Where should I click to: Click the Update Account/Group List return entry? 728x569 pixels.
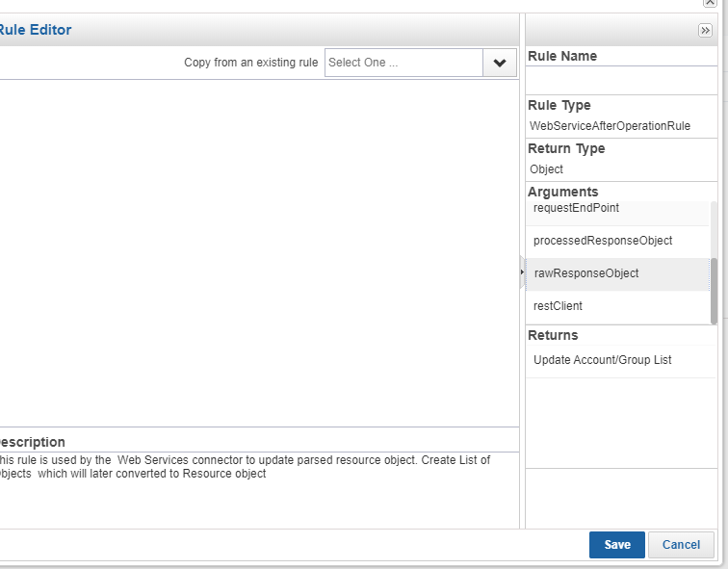(x=602, y=360)
